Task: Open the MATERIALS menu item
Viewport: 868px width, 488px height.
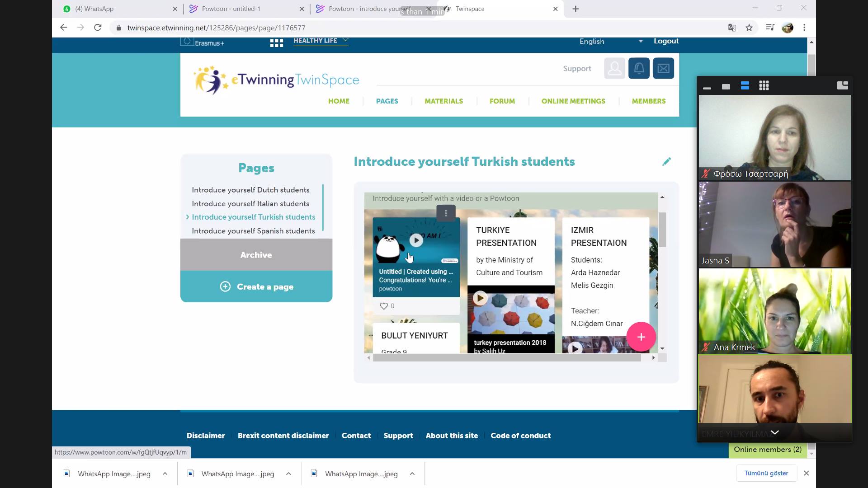Action: point(443,101)
